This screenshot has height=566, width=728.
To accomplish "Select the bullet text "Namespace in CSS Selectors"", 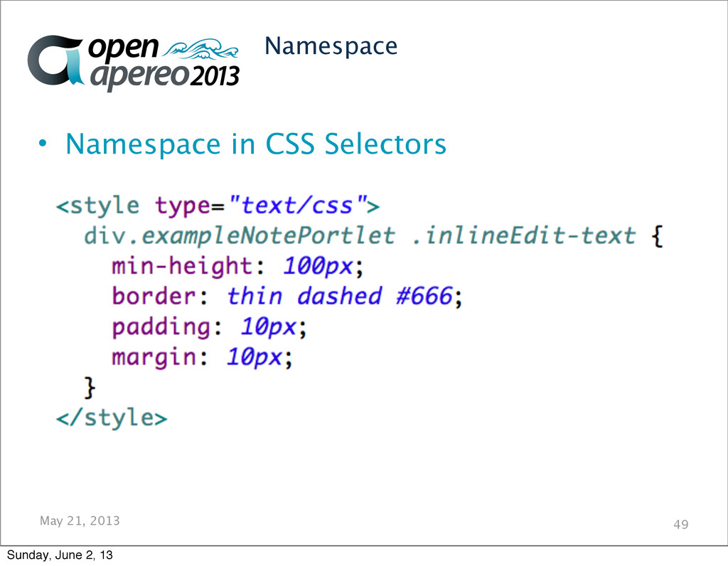I will 256,144.
